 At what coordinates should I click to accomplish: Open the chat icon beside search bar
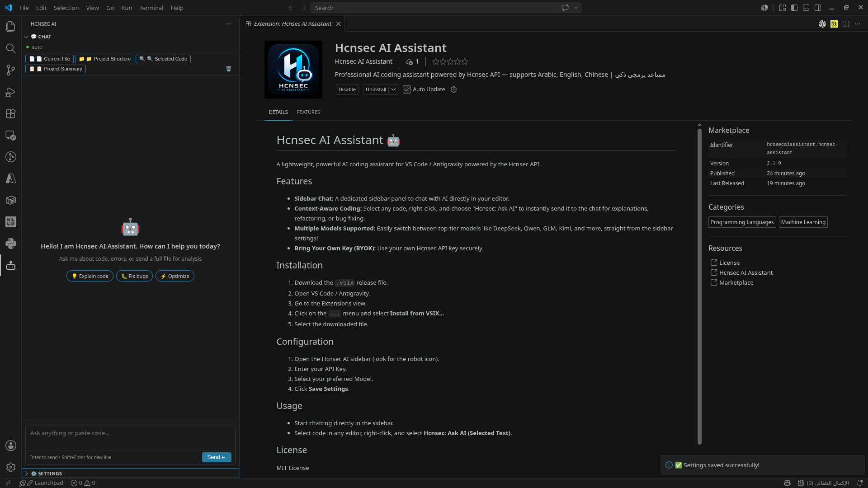[565, 8]
